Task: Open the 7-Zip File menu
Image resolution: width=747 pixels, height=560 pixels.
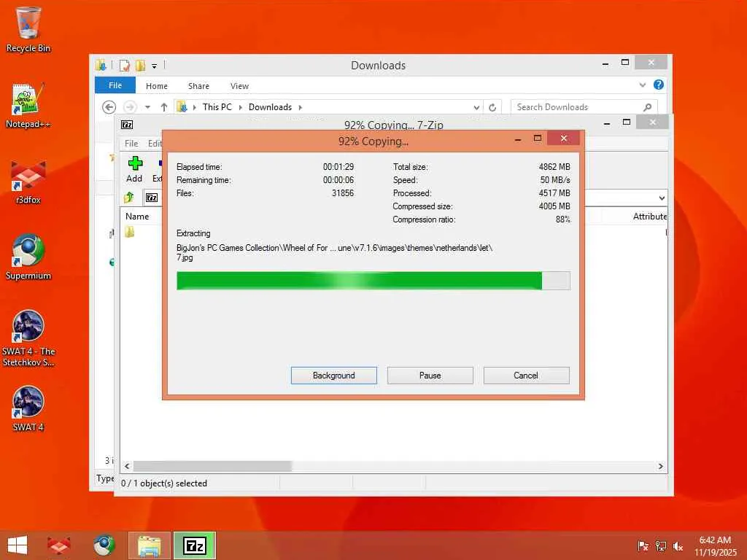Action: pyautogui.click(x=131, y=144)
